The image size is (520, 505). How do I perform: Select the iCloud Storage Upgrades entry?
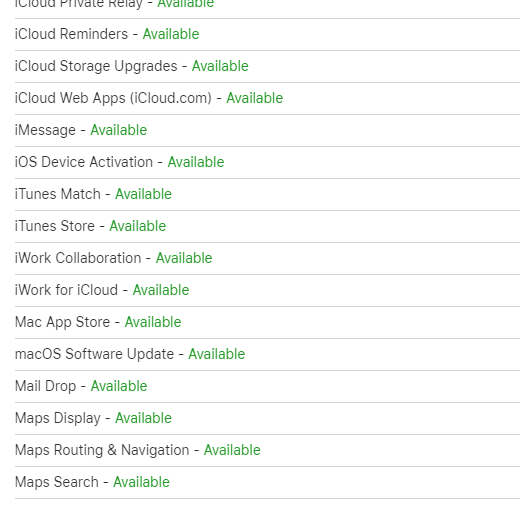[267, 66]
